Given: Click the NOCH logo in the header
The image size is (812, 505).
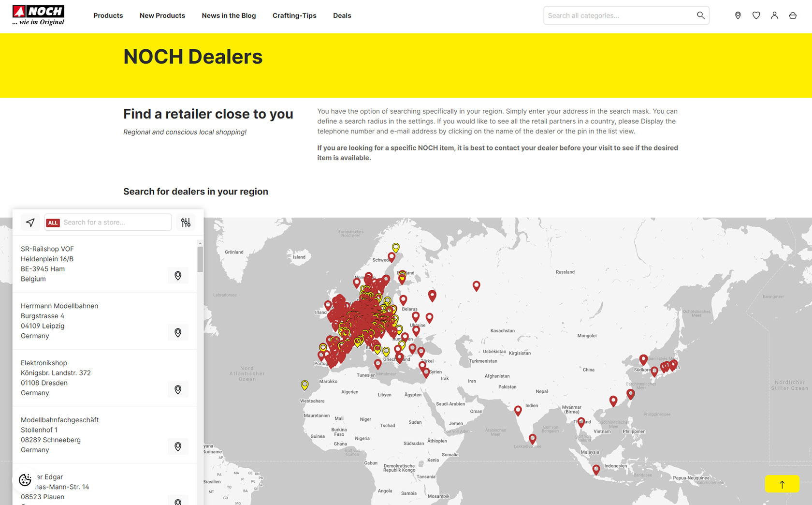Looking at the screenshot, I should tap(39, 15).
